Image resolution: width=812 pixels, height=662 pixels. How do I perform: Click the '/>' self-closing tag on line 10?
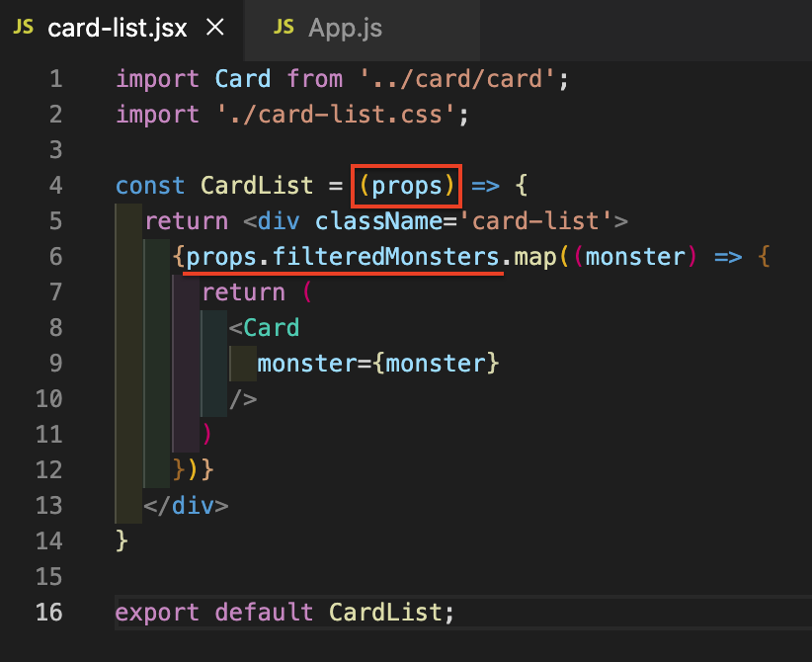pos(243,399)
